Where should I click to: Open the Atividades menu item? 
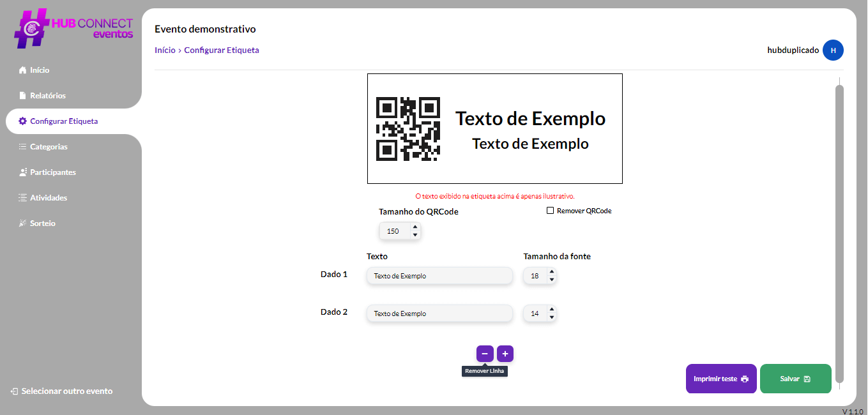click(49, 198)
